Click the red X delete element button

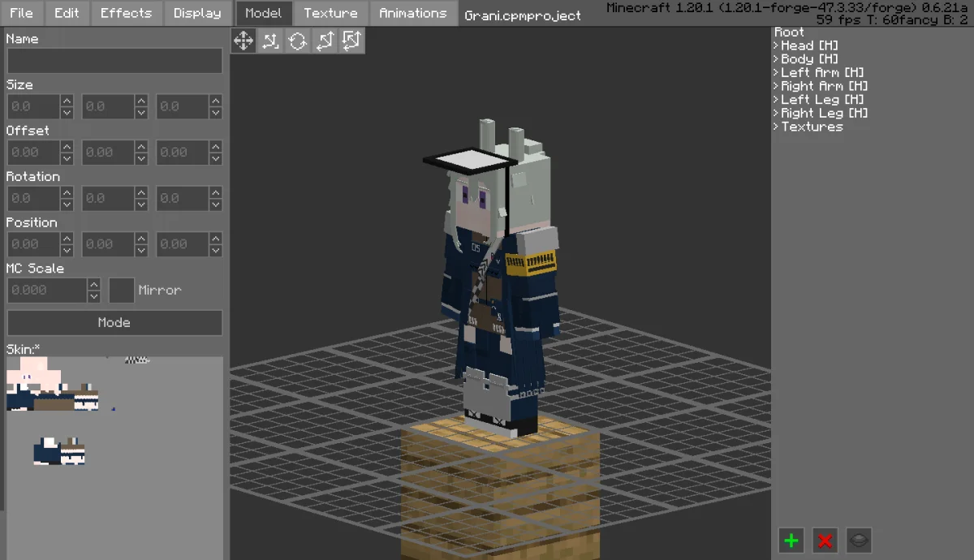pyautogui.click(x=825, y=540)
